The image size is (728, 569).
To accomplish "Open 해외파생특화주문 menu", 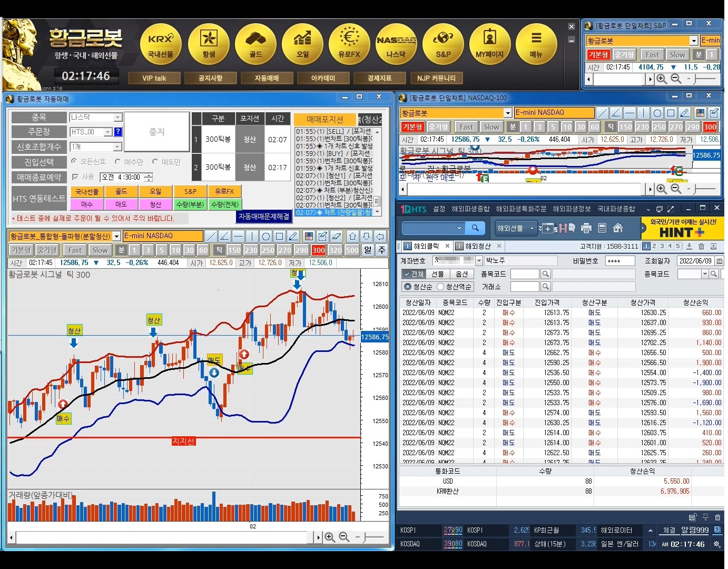I will [521, 209].
